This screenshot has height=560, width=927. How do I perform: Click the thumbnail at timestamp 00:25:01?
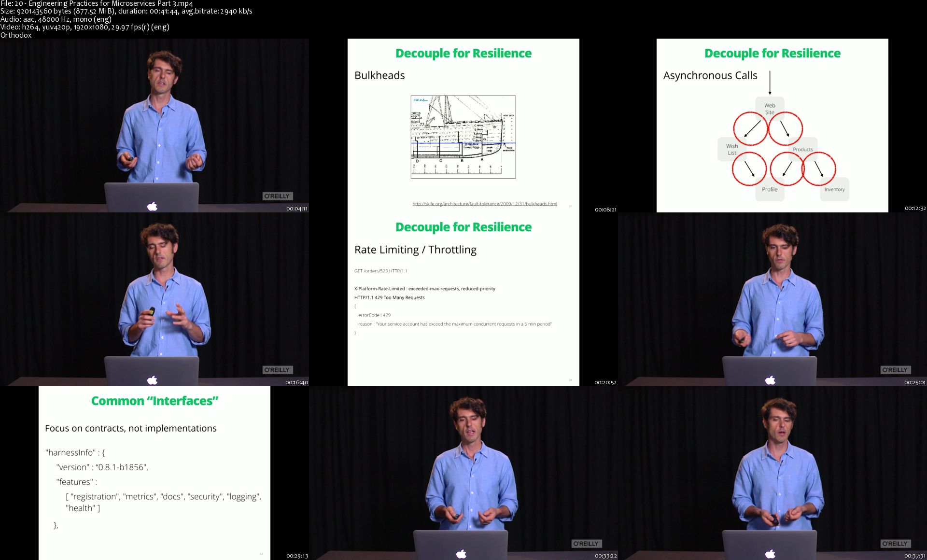772,299
